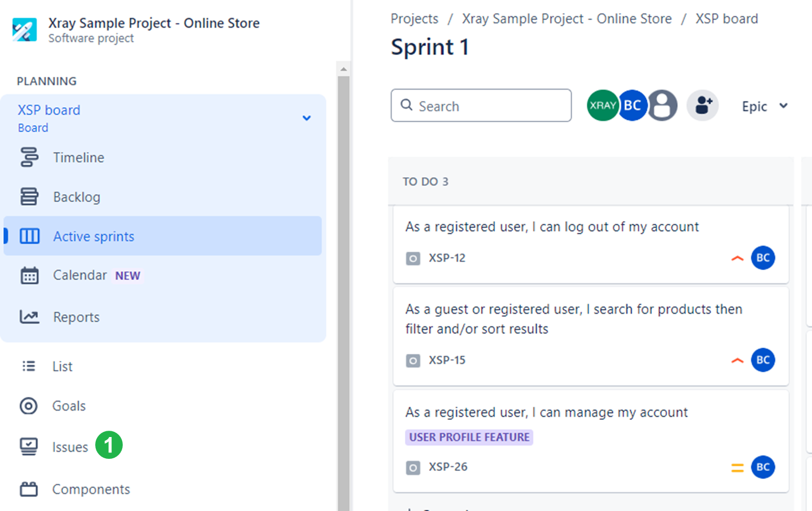
Task: Click the USER PROFILE FEATURE epic label
Action: tap(469, 437)
